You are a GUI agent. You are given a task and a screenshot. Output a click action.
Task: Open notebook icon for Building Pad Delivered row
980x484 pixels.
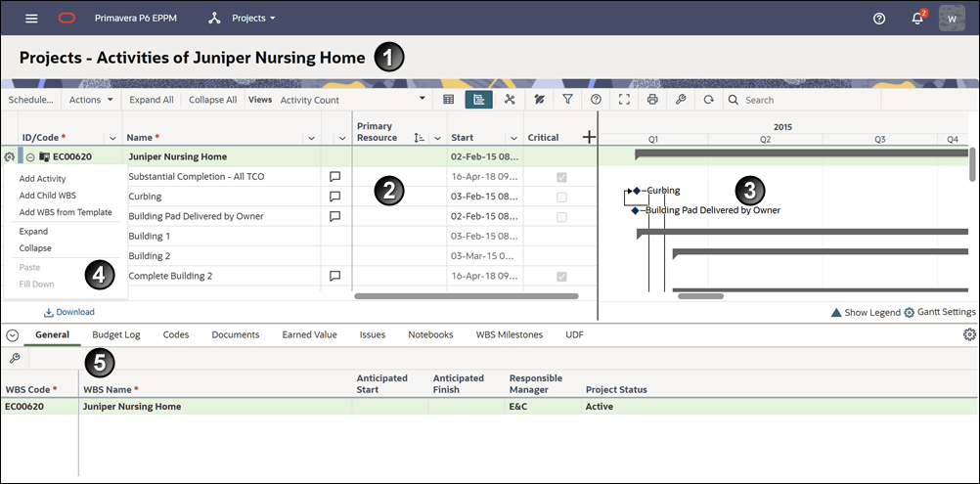[335, 216]
